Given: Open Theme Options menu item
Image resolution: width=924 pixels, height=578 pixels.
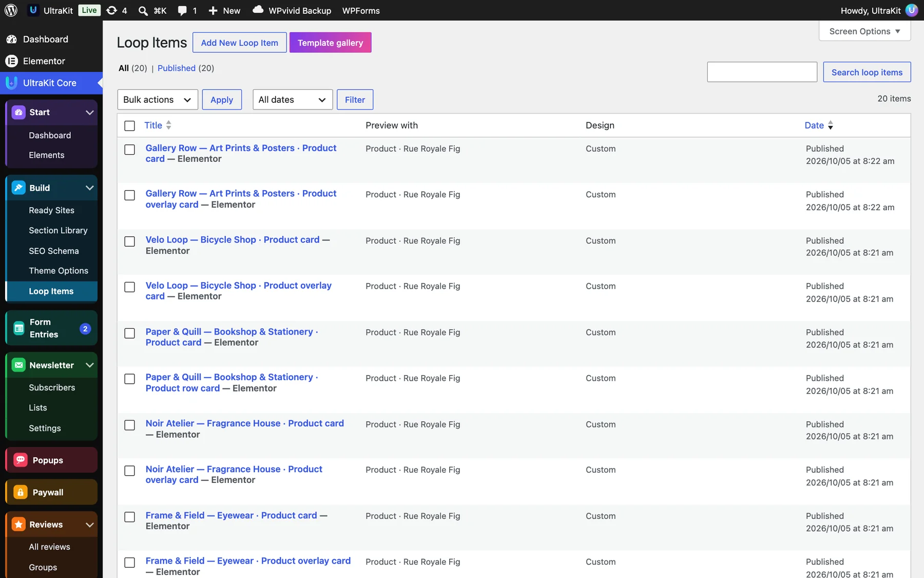Looking at the screenshot, I should 59,271.
